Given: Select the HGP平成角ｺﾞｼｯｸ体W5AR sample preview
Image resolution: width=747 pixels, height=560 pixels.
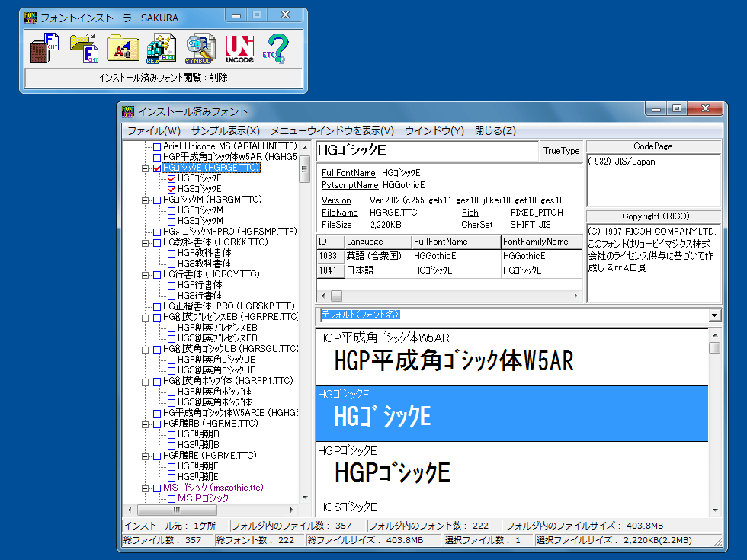Looking at the screenshot, I should point(512,357).
